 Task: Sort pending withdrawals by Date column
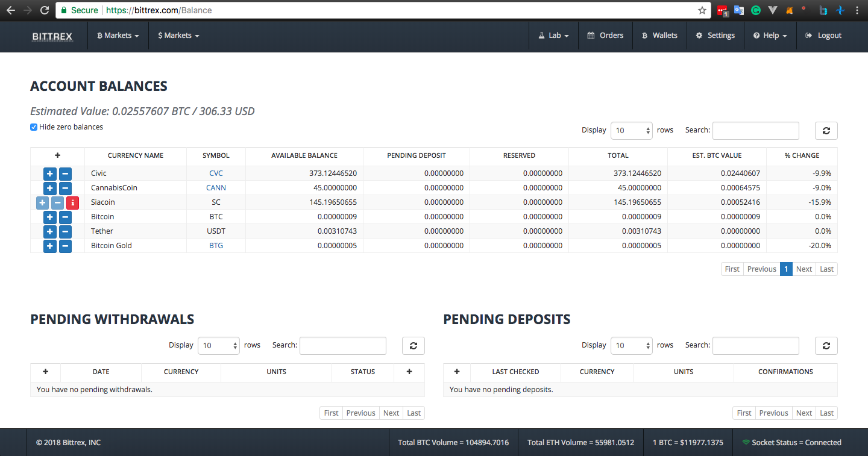(x=101, y=372)
